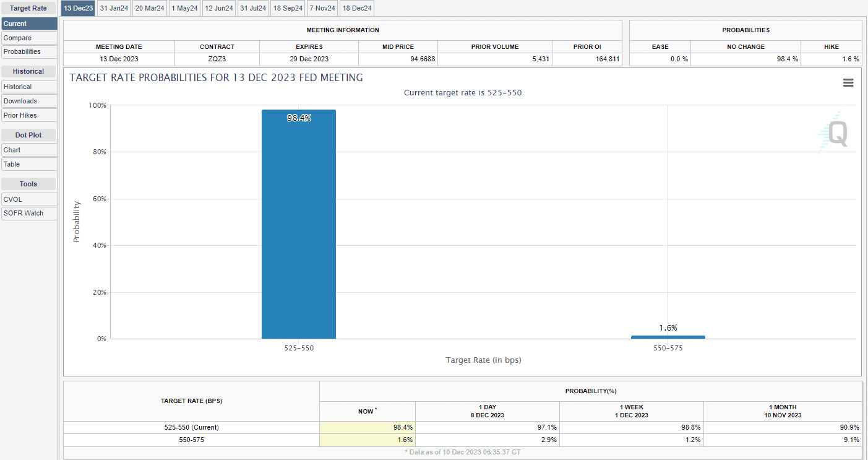Open the 1 May24 meeting tab
The image size is (868, 460).
coord(184,8)
